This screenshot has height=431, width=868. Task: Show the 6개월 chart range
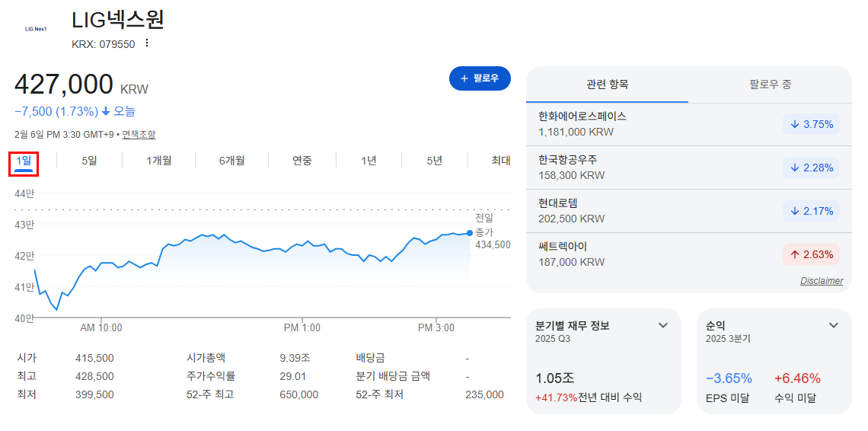pyautogui.click(x=231, y=161)
